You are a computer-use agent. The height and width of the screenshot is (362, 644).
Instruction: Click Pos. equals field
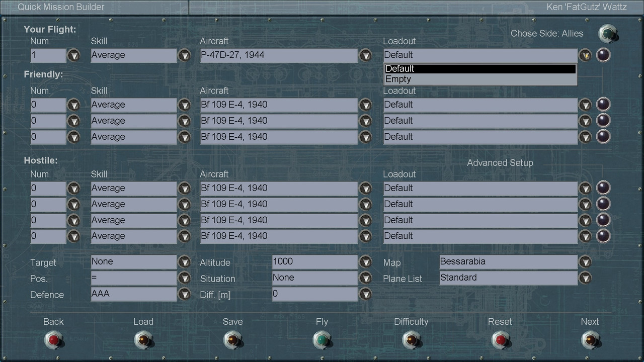(134, 278)
